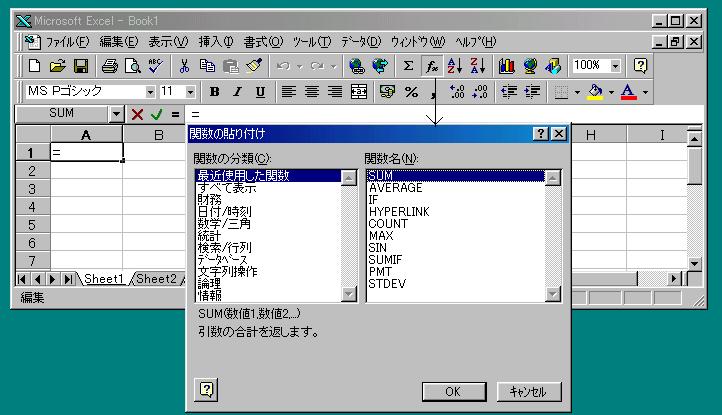The height and width of the screenshot is (415, 722).
Task: Toggle Center alignment
Action: pos(312,92)
